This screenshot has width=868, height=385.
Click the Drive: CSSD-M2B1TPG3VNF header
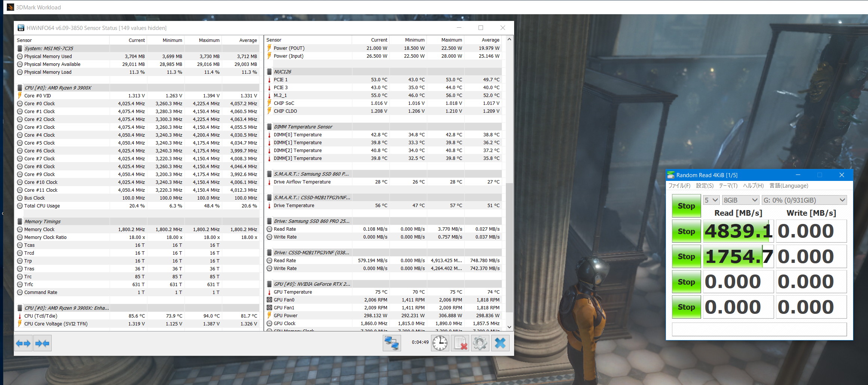tap(383, 252)
